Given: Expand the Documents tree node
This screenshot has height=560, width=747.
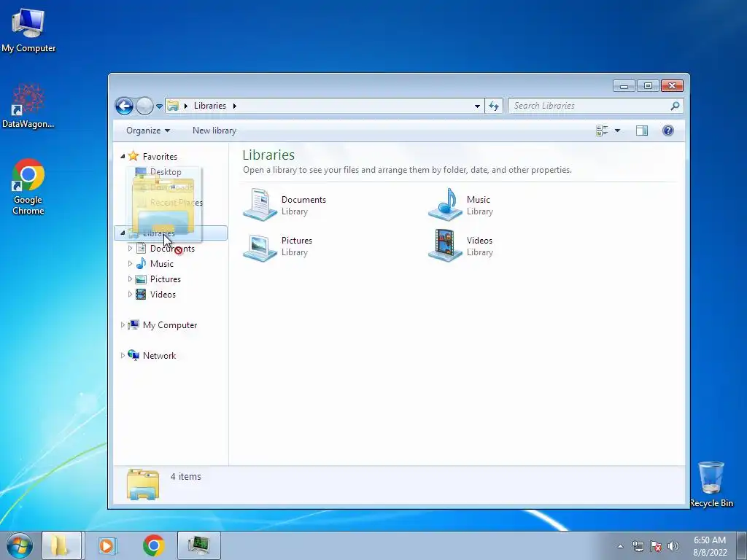Looking at the screenshot, I should [130, 248].
